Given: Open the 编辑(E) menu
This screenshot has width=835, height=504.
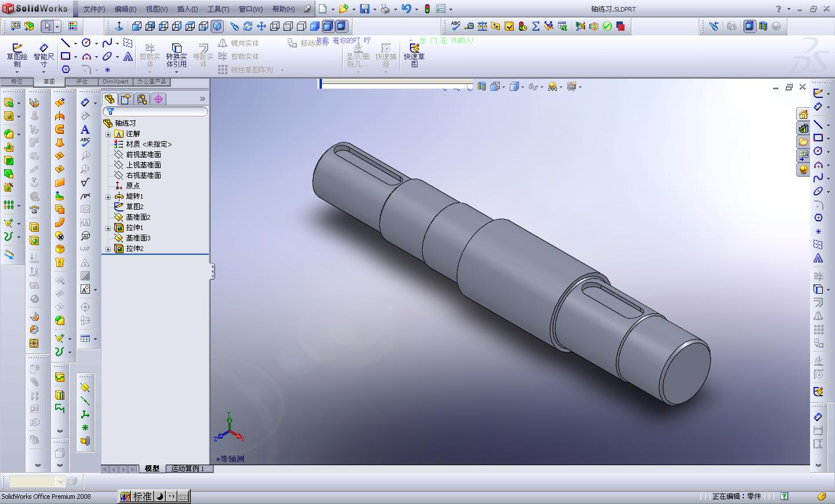Looking at the screenshot, I should [x=125, y=9].
